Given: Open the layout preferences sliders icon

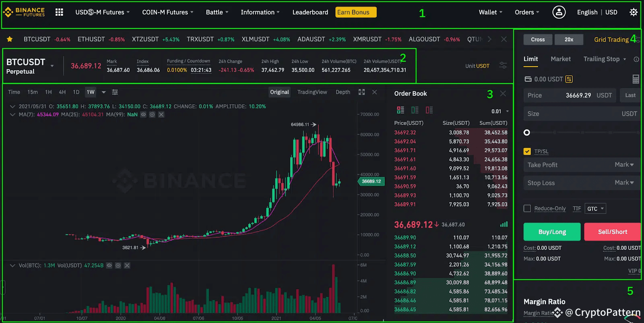Looking at the screenshot, I should [503, 65].
